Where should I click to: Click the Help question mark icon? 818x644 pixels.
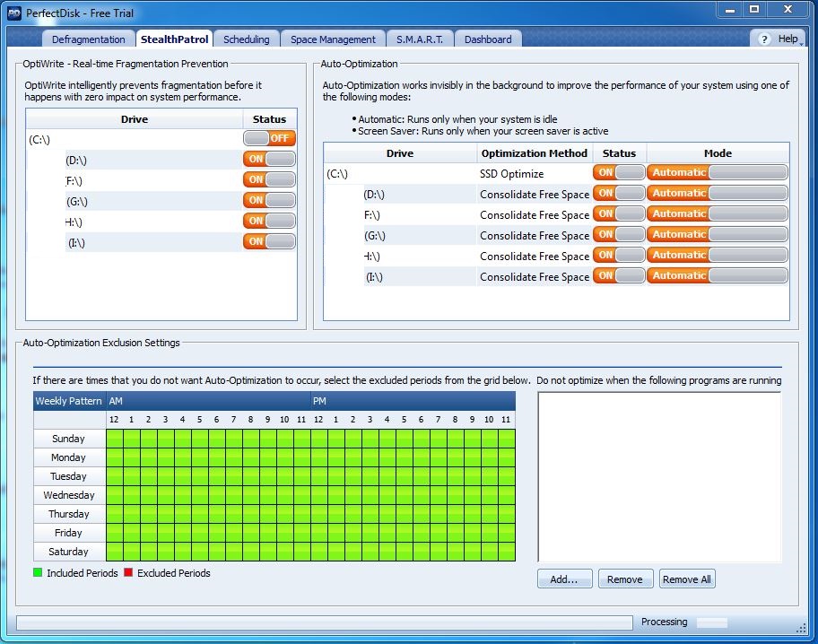tap(763, 39)
